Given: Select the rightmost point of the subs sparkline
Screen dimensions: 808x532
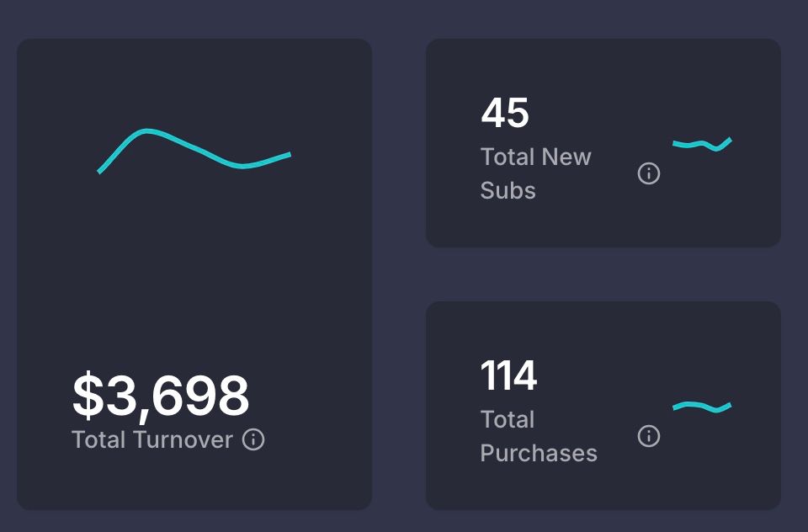Looking at the screenshot, I should (x=731, y=137).
